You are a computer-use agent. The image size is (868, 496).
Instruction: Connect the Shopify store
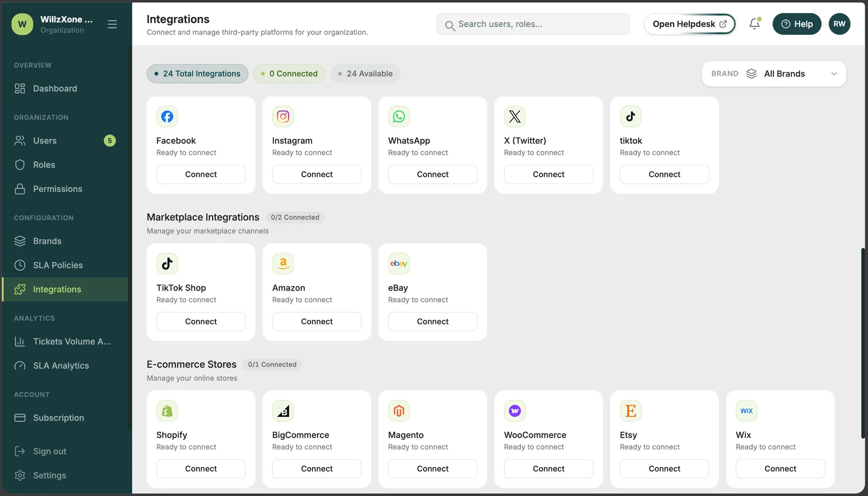[x=201, y=469]
